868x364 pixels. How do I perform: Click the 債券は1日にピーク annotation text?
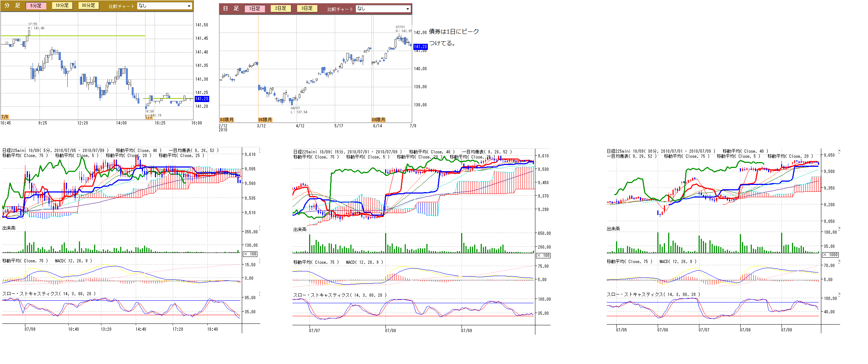(454, 32)
